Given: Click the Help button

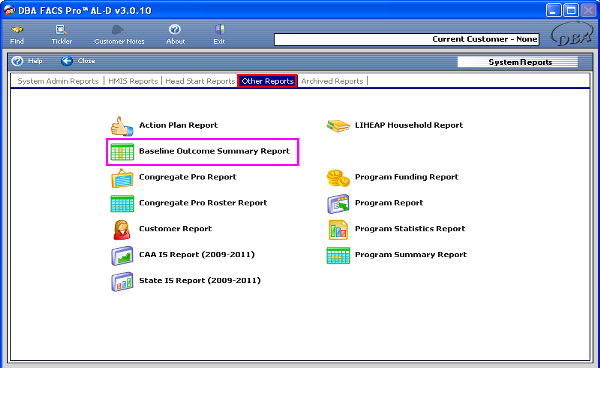Looking at the screenshot, I should [27, 61].
